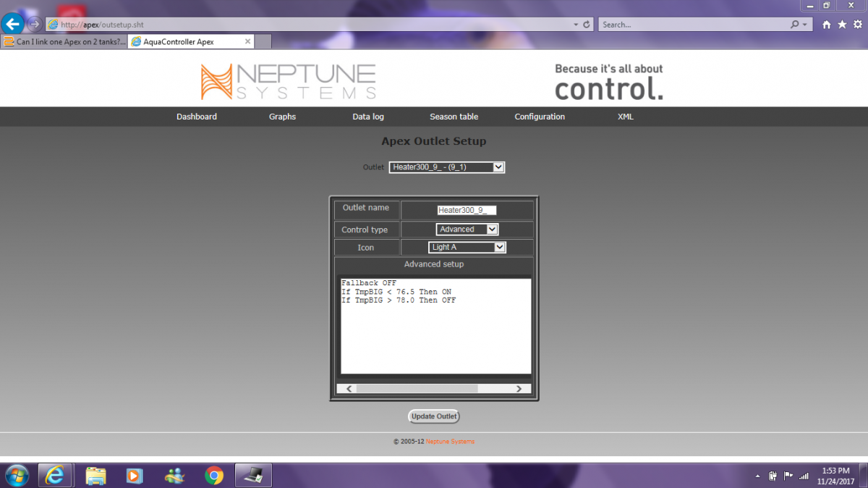
Task: Open the Graphs menu item
Action: (x=282, y=117)
